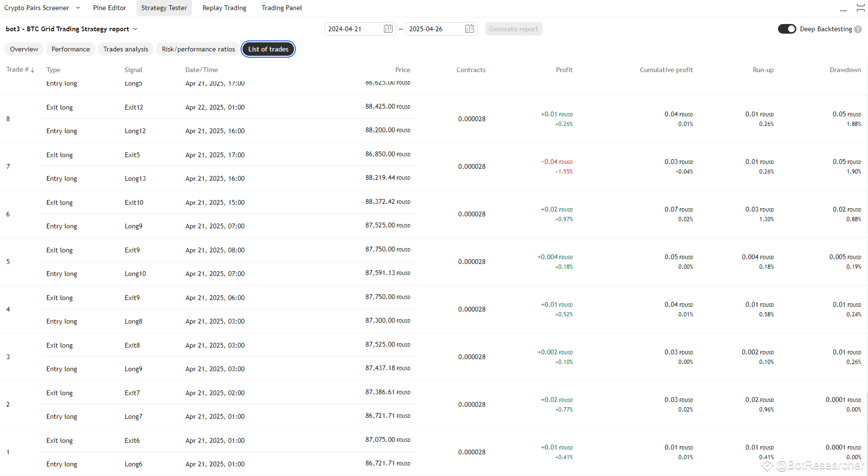This screenshot has height=476, width=868.
Task: Open the end date calendar picker icon
Action: tap(470, 29)
